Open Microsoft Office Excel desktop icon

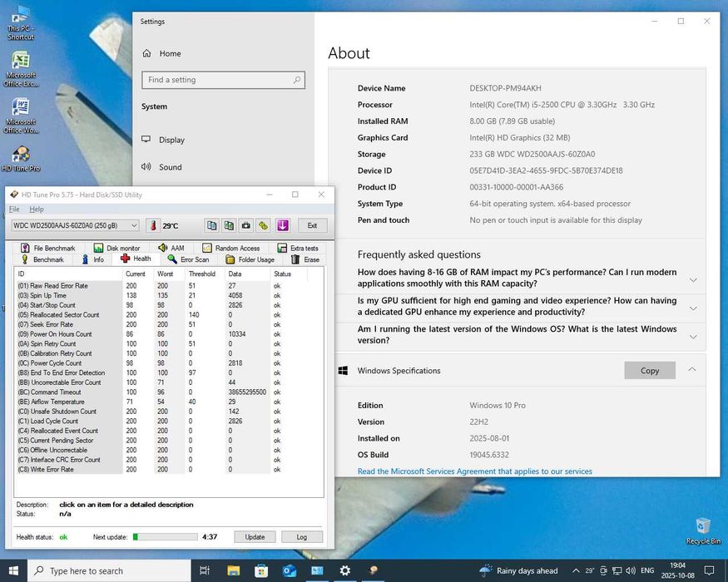click(21, 69)
